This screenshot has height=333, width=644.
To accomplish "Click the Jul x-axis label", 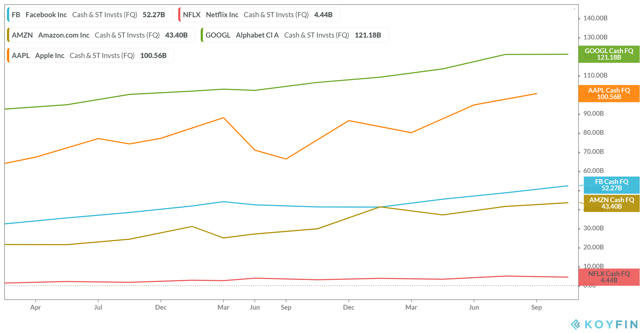I will [x=98, y=307].
